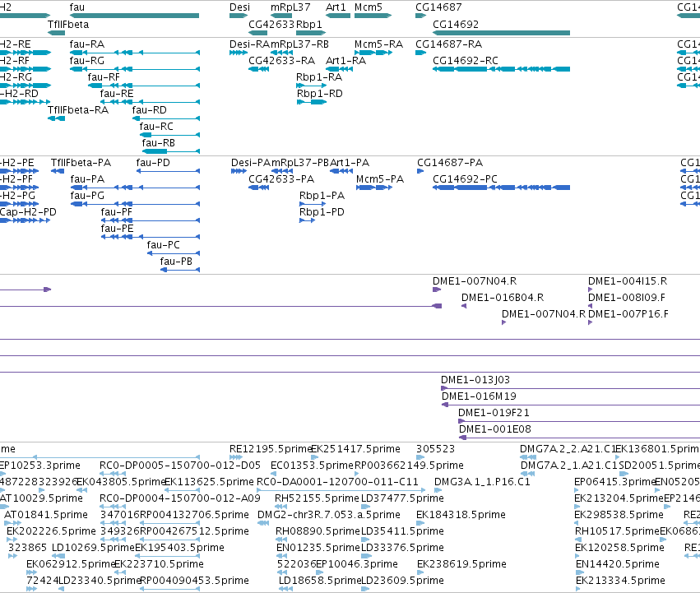This screenshot has height=593, width=700.
Task: Select the TfIIFbeta gene label
Action: point(68,24)
